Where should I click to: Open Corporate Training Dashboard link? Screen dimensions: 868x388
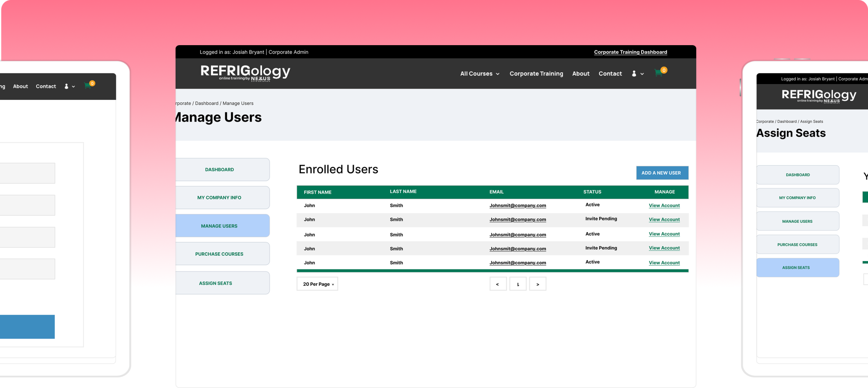pos(630,52)
